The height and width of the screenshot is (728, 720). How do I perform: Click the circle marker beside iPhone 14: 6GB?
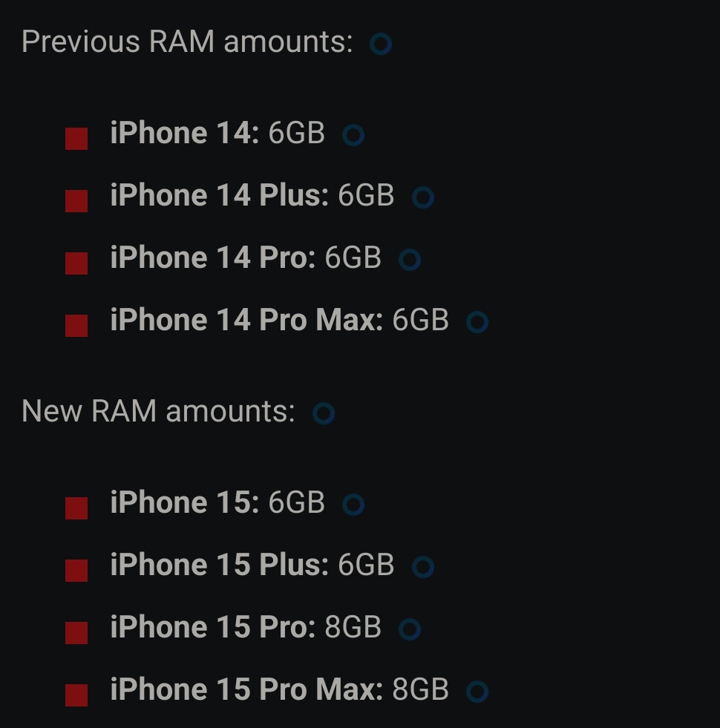click(353, 136)
